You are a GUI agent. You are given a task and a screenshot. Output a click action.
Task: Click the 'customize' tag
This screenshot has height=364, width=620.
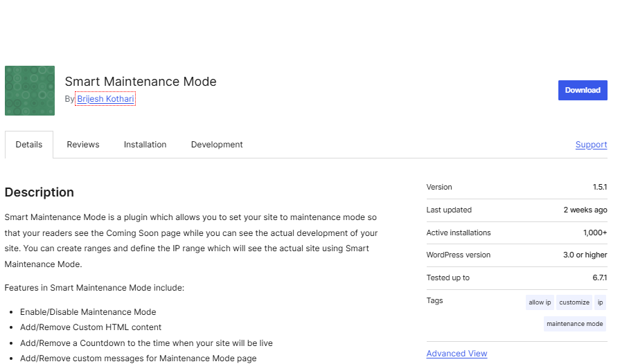tap(574, 302)
